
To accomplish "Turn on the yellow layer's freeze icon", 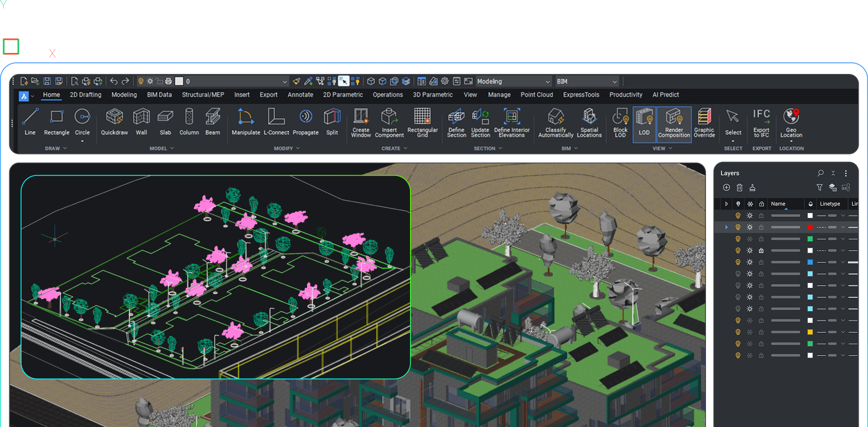I will point(750,332).
